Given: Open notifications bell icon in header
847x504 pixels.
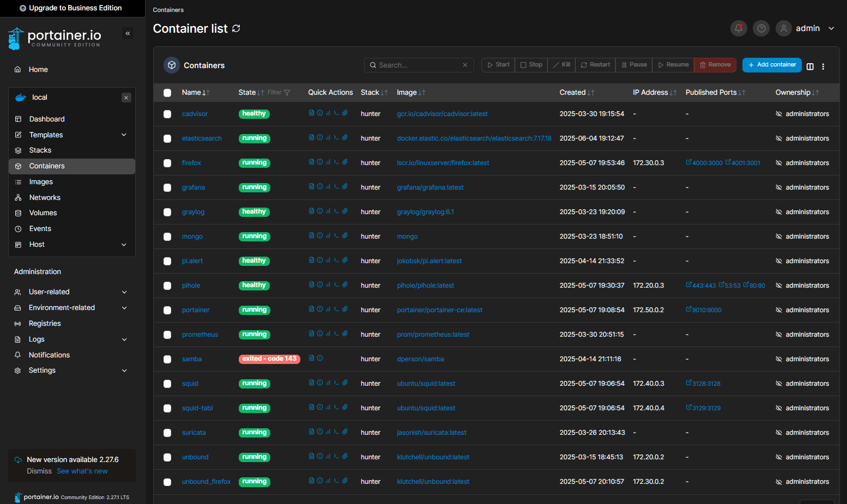Looking at the screenshot, I should 739,28.
